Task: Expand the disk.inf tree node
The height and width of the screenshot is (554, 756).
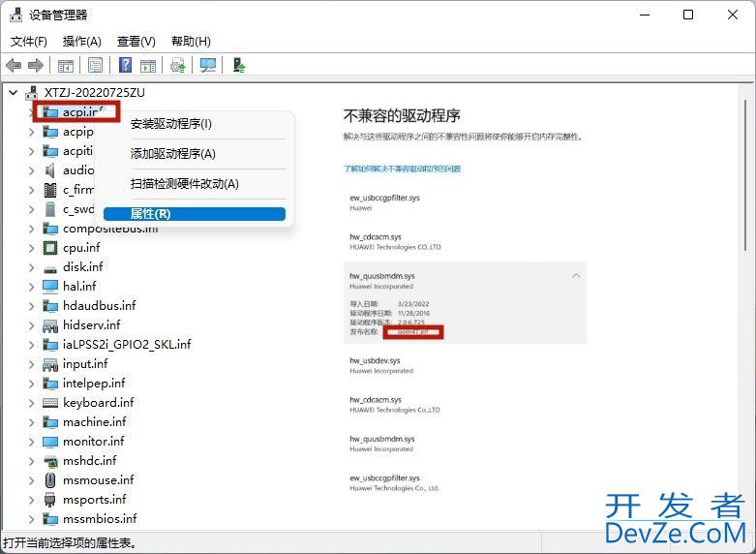Action: click(x=31, y=267)
